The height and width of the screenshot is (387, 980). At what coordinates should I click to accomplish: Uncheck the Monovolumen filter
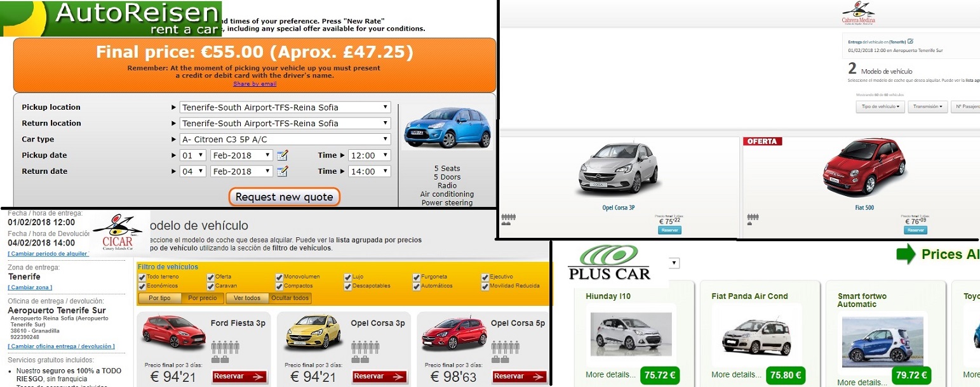pos(279,277)
